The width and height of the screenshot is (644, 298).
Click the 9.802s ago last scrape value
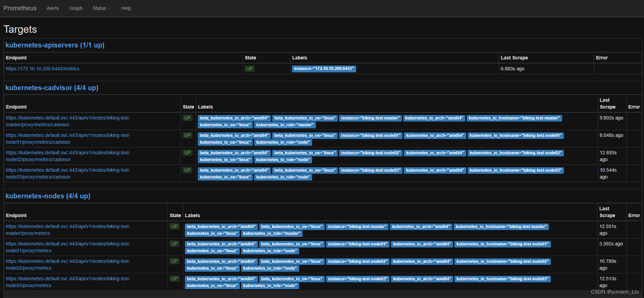(x=611, y=118)
